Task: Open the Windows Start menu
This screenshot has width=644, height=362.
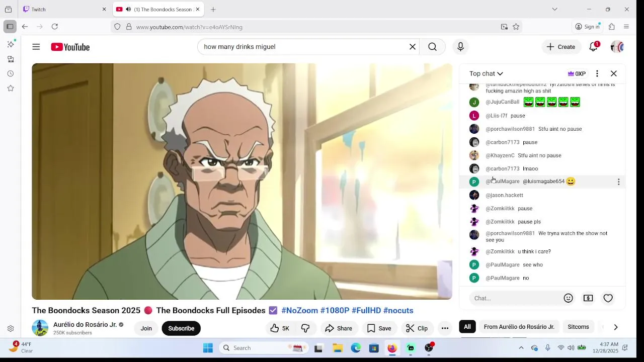Action: (208, 348)
